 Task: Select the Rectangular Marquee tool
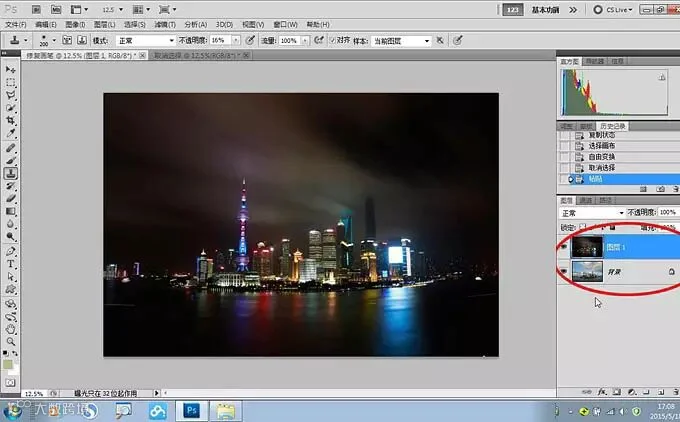tap(10, 82)
